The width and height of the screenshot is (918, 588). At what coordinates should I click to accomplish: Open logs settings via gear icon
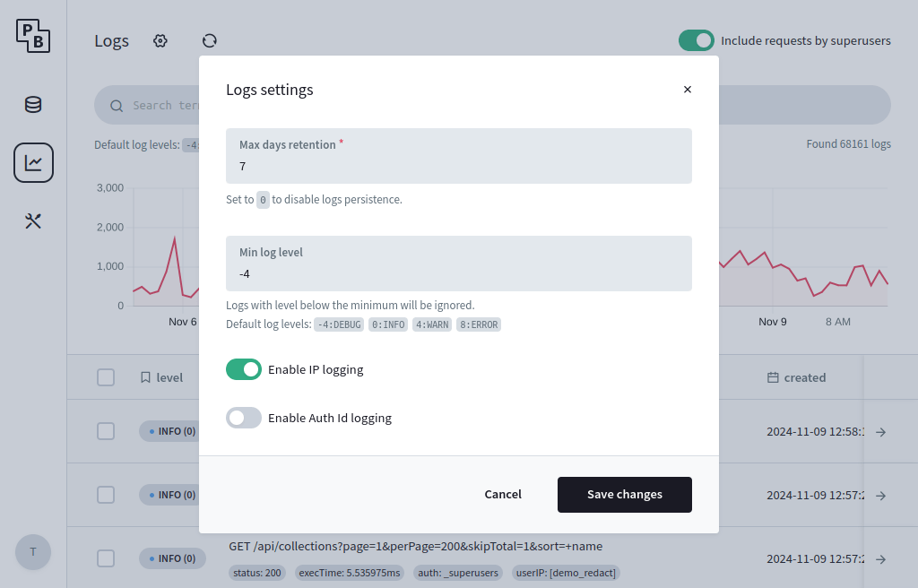(x=160, y=40)
